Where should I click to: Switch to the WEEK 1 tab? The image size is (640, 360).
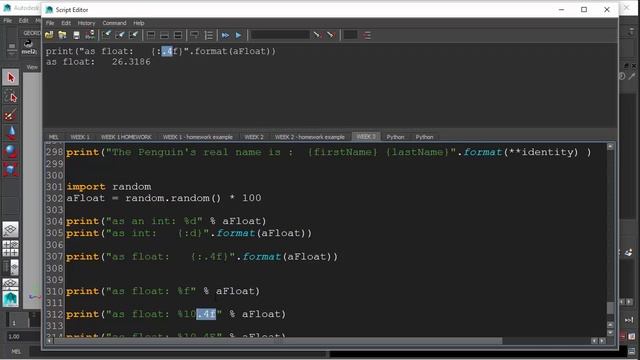pyautogui.click(x=80, y=137)
